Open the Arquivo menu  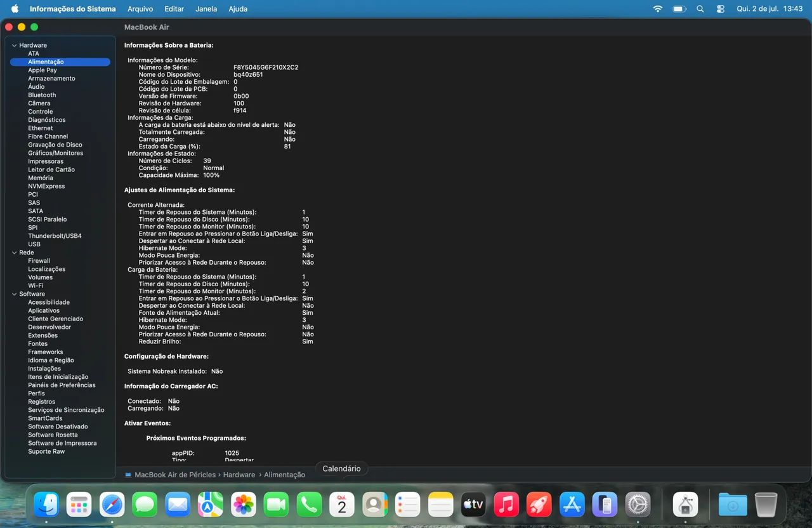tap(140, 9)
